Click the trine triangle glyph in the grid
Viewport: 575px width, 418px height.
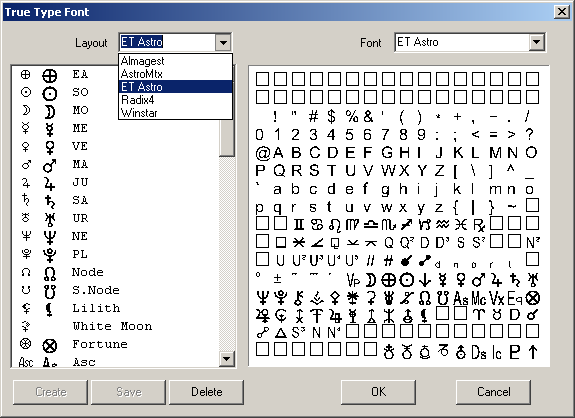point(281,333)
